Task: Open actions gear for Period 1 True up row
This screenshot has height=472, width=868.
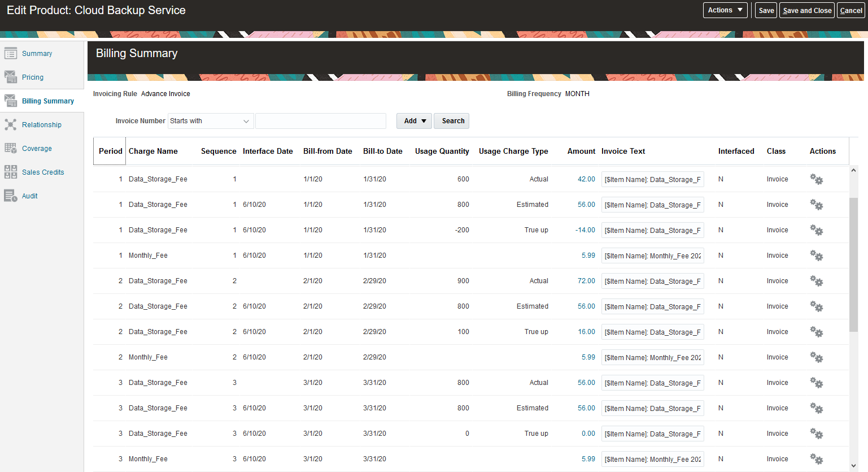Action: pyautogui.click(x=817, y=230)
